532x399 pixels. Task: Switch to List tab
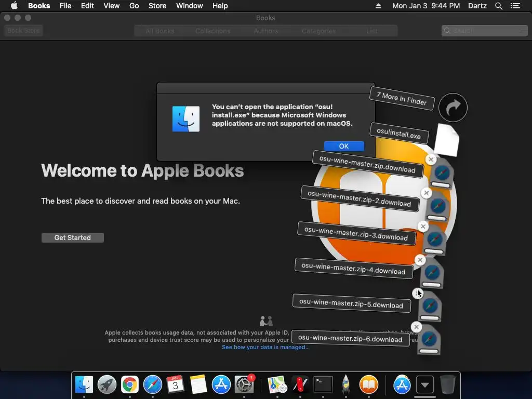pyautogui.click(x=371, y=31)
